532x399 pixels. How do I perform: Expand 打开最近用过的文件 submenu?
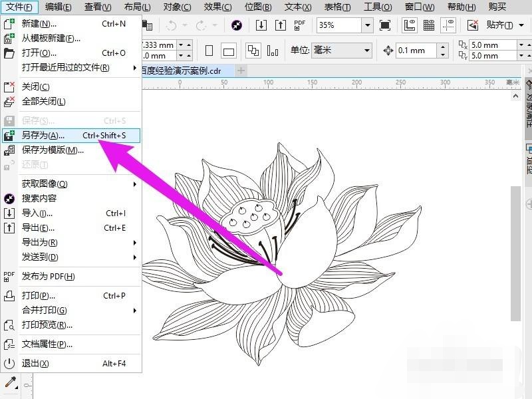135,68
